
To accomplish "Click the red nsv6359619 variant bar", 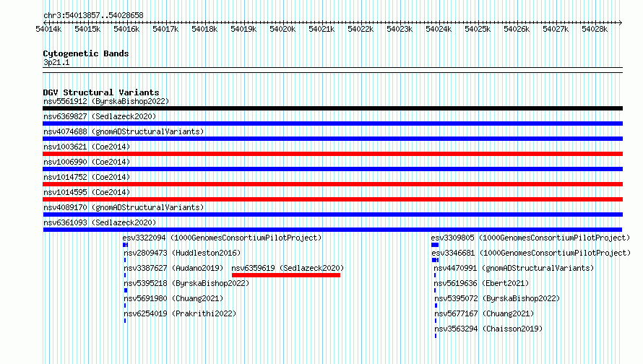I will click(x=286, y=275).
